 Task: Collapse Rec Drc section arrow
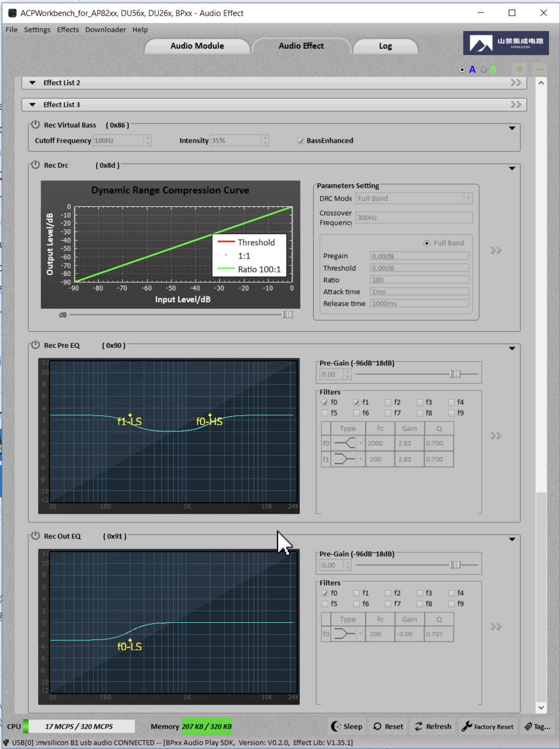coord(512,168)
